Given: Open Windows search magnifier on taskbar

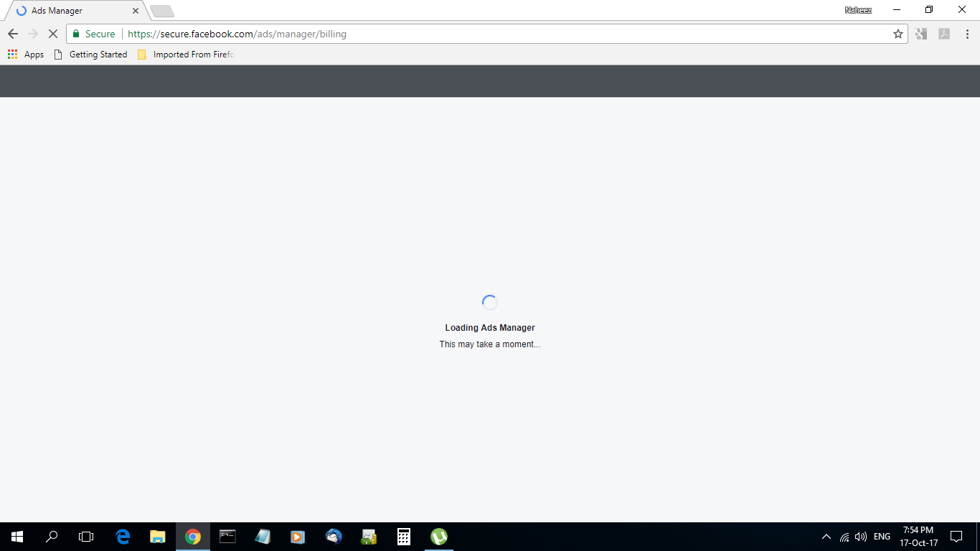Looking at the screenshot, I should click(x=52, y=537).
